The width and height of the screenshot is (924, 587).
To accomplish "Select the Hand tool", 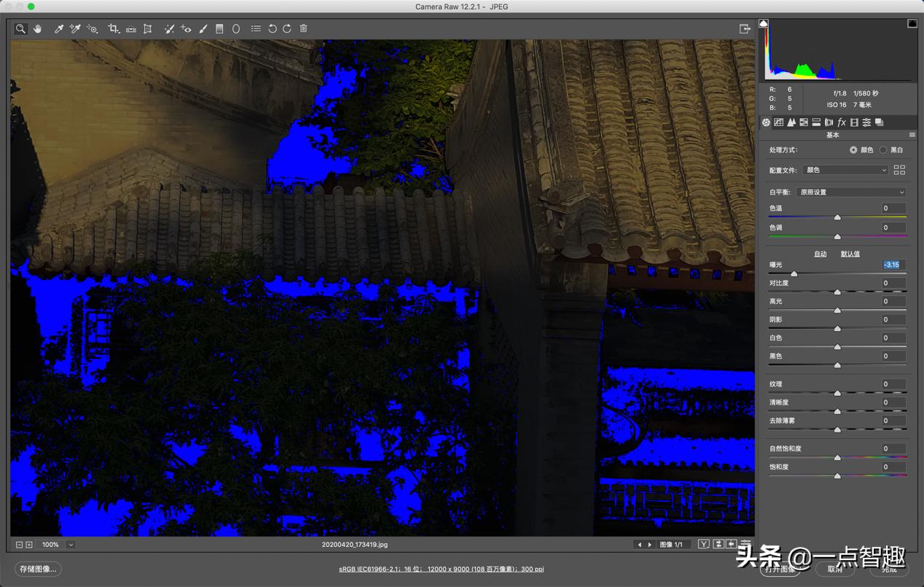I will pyautogui.click(x=37, y=28).
